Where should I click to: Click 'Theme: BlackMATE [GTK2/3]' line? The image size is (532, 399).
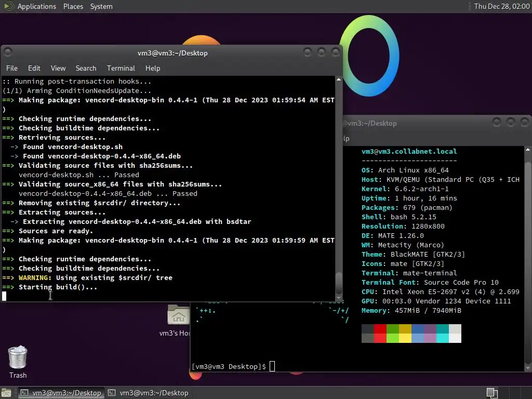pyautogui.click(x=413, y=254)
